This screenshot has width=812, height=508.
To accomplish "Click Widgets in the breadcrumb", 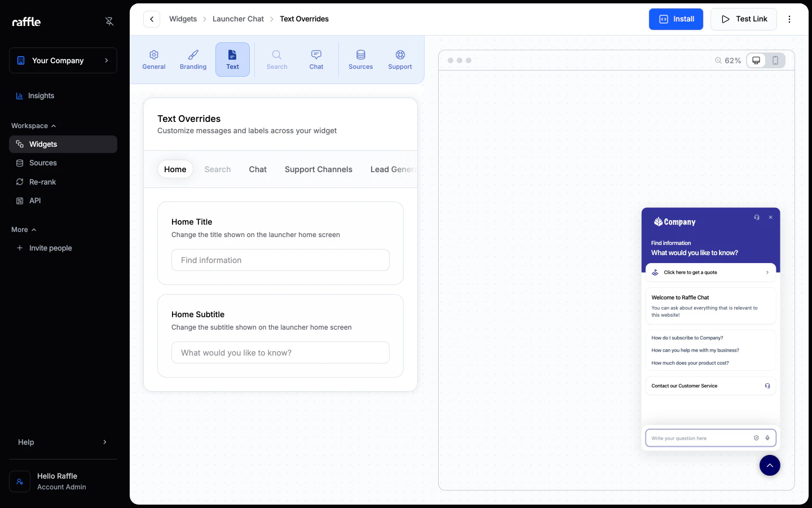I will 183,19.
